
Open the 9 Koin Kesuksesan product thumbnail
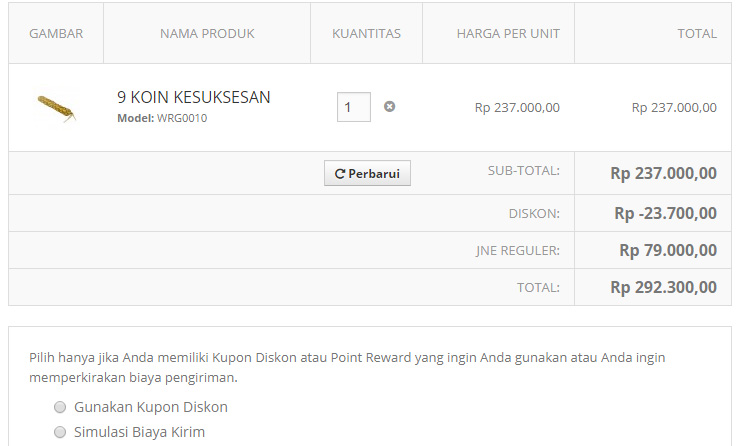tap(56, 108)
